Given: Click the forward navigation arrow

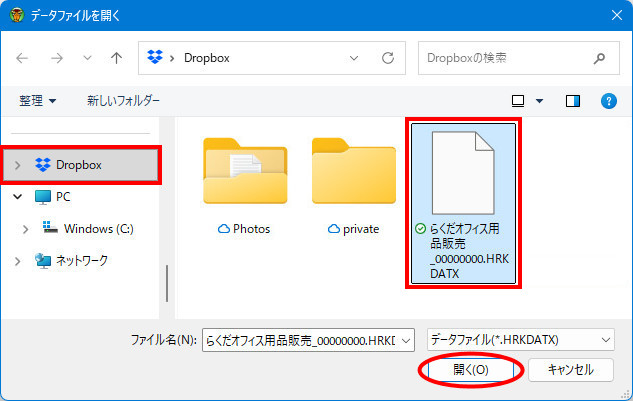Looking at the screenshot, I should (x=54, y=58).
